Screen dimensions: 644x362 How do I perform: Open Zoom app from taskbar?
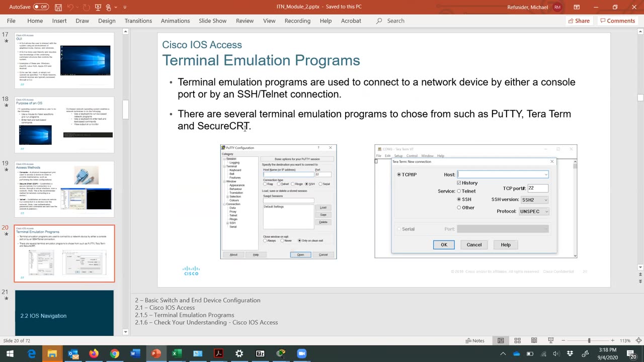(x=301, y=353)
